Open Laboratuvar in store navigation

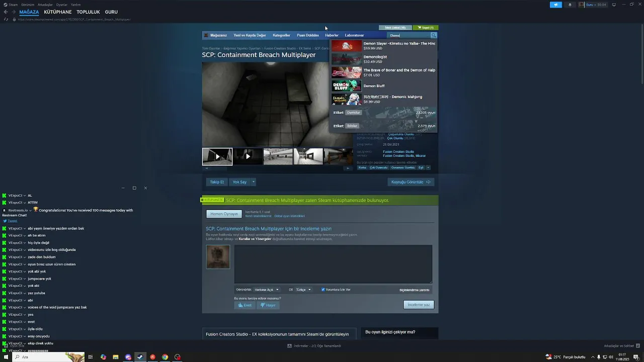tap(354, 35)
